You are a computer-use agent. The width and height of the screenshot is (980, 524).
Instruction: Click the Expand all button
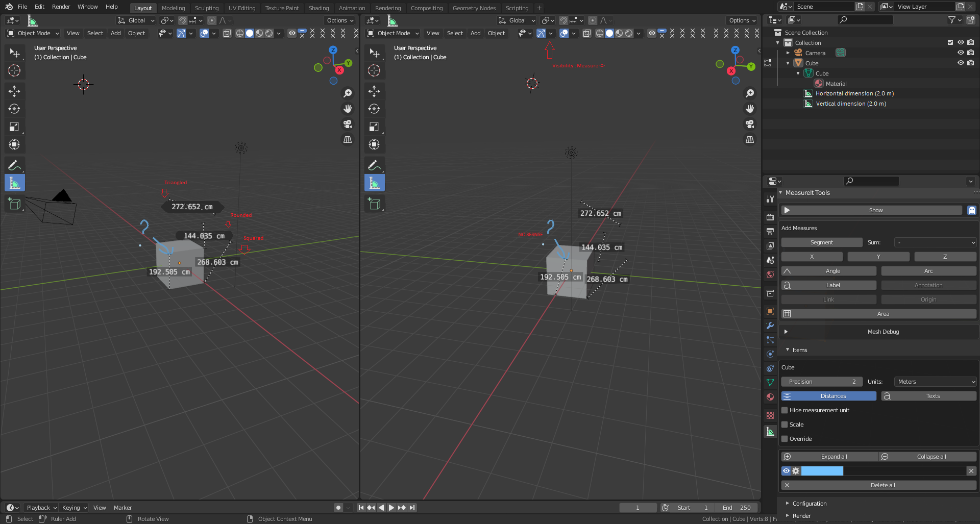pyautogui.click(x=829, y=457)
